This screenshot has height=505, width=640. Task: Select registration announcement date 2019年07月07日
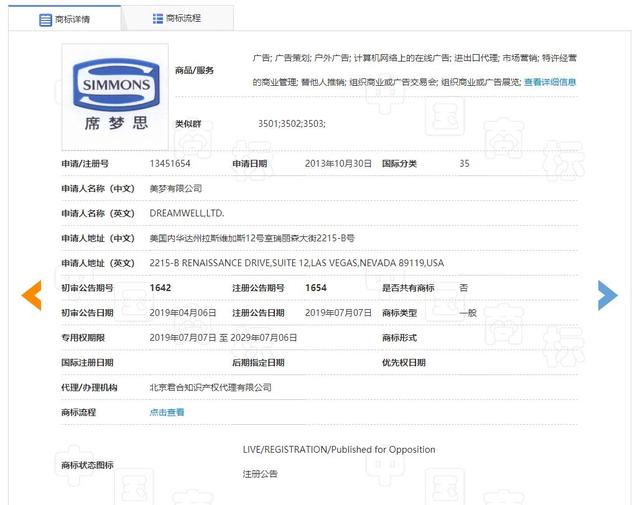[x=338, y=313]
